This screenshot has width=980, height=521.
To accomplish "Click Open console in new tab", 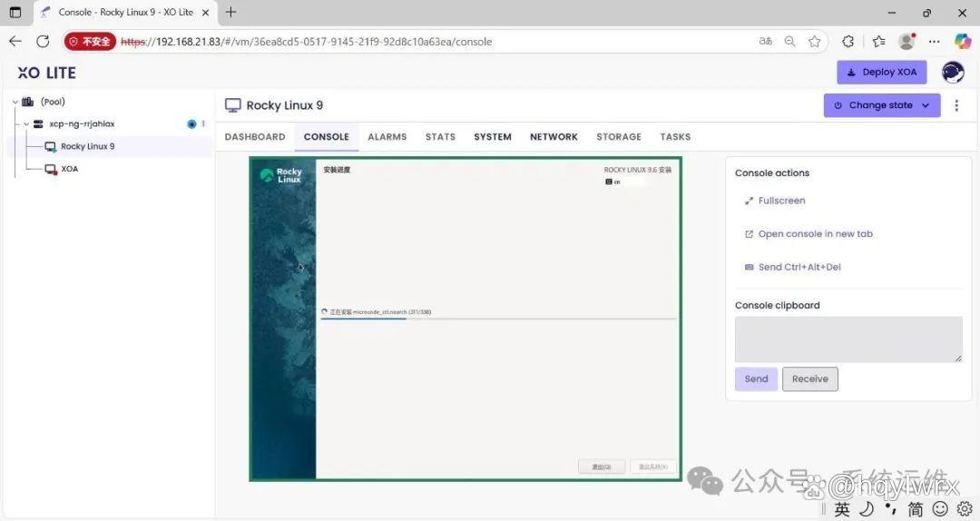I will coord(808,234).
